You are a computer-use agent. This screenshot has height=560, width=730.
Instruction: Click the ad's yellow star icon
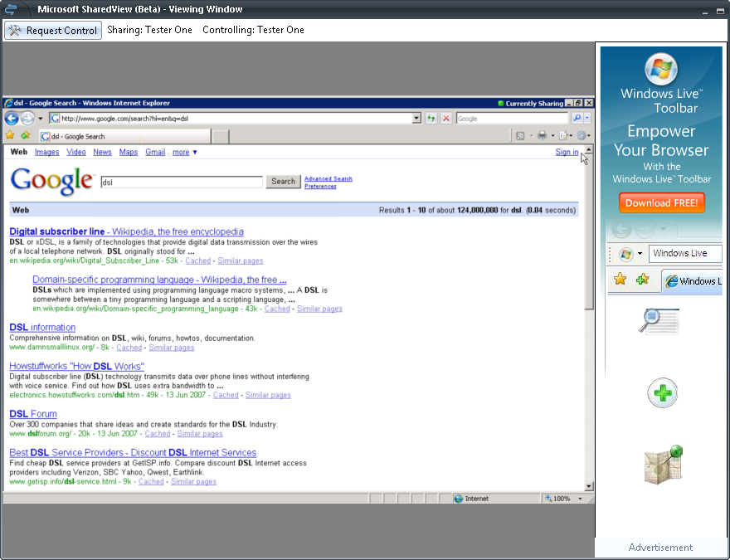pyautogui.click(x=620, y=279)
